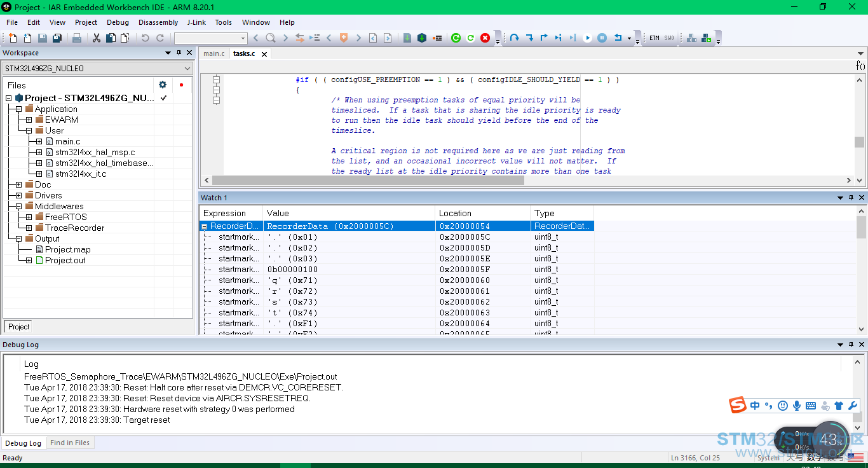Open the File menu
This screenshot has height=468, width=868.
tap(12, 22)
